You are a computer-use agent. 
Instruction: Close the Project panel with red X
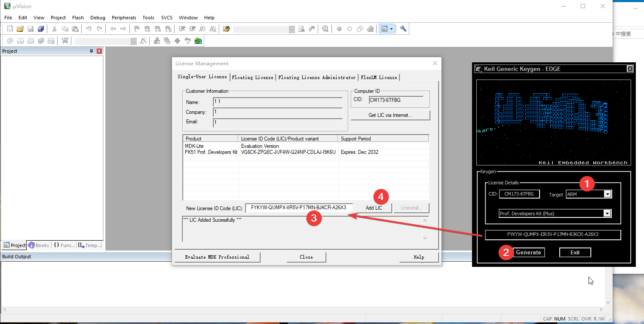(x=99, y=51)
